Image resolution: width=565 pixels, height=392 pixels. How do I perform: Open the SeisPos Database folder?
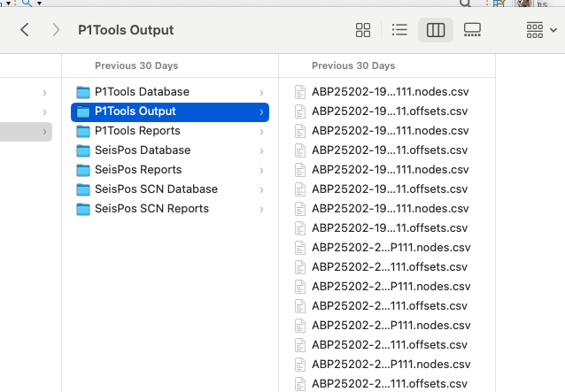pyautogui.click(x=142, y=150)
